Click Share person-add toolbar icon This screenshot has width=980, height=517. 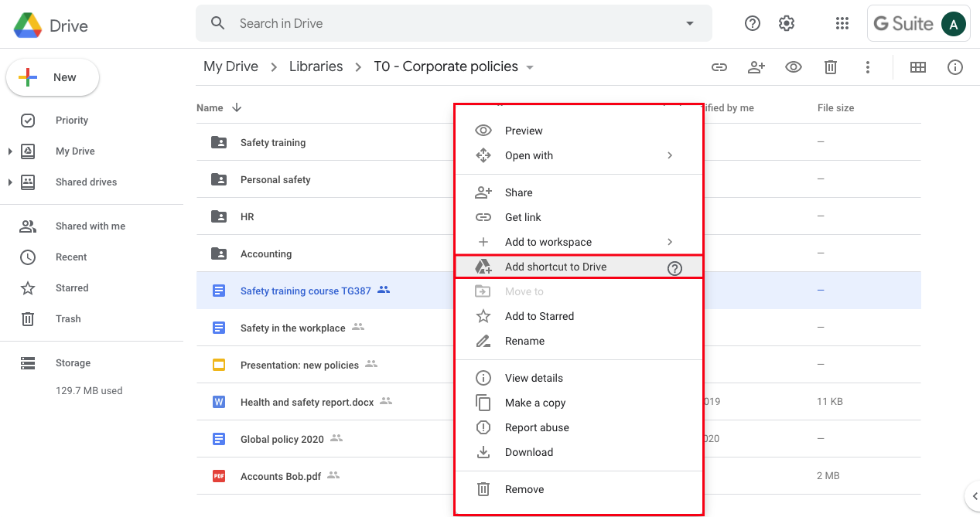(756, 67)
